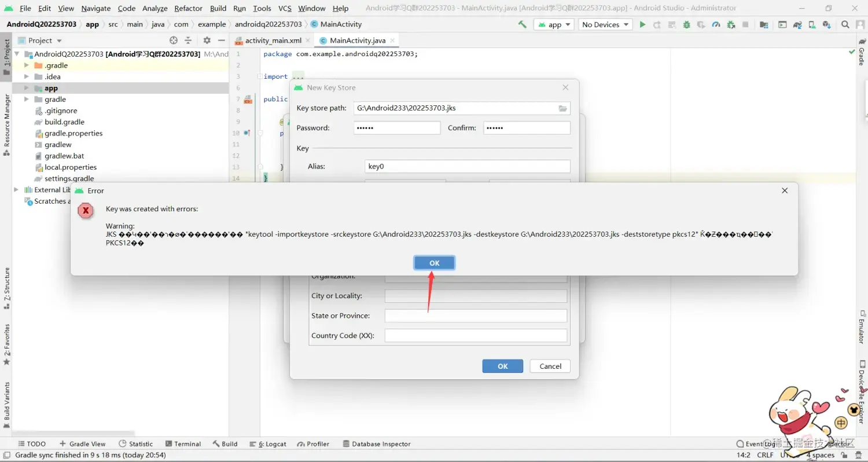The height and width of the screenshot is (462, 868).
Task: Expand the .idea folder
Action: click(x=27, y=76)
